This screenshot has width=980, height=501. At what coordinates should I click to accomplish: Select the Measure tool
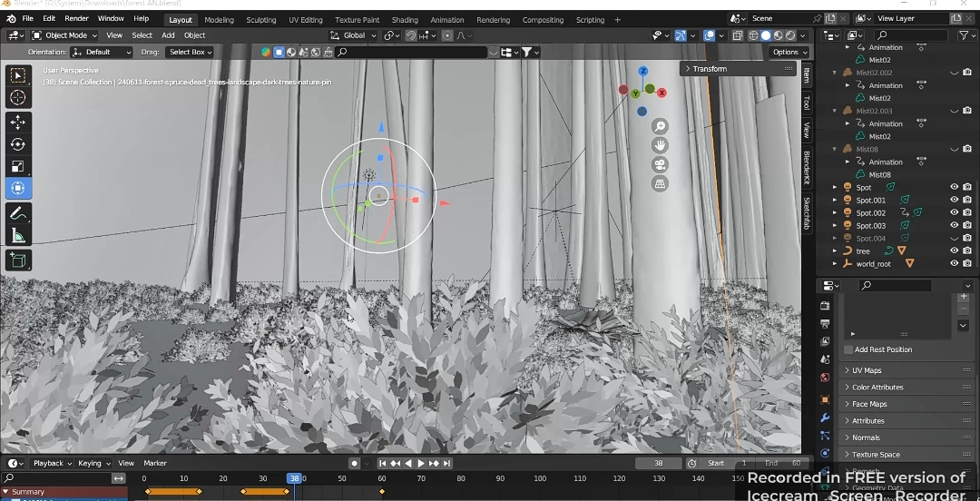(18, 236)
